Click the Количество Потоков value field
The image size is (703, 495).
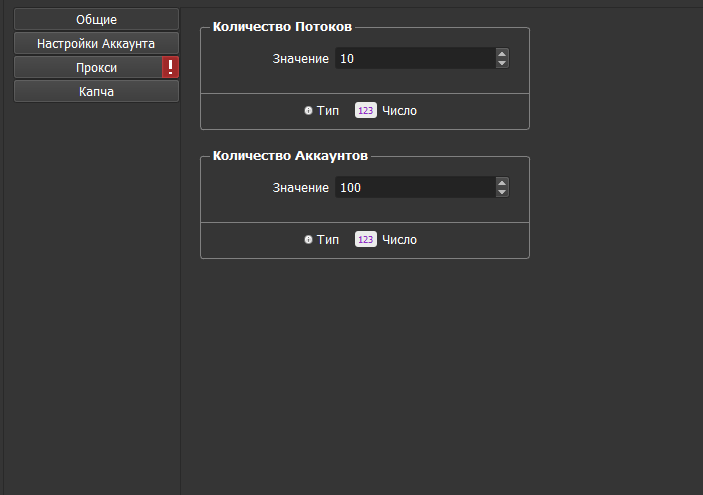414,59
